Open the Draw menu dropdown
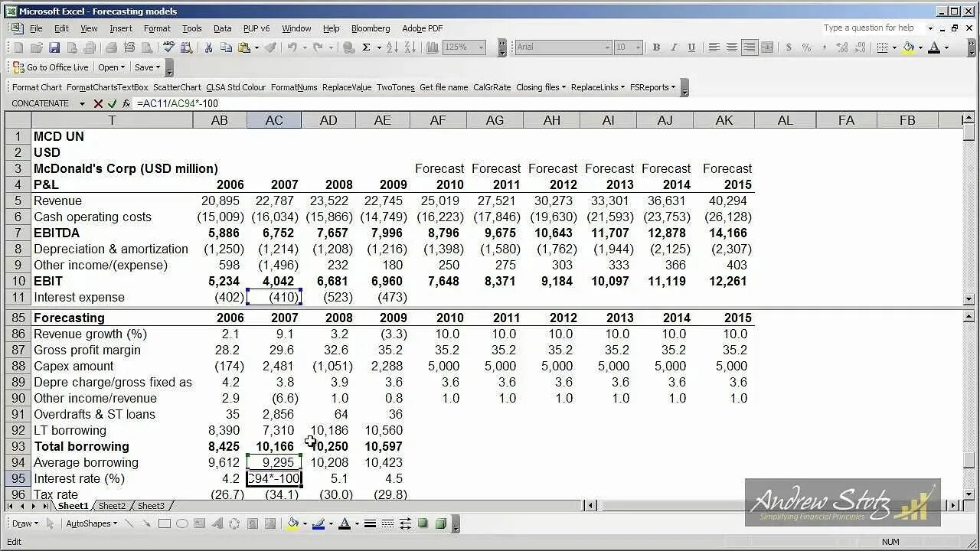 point(25,523)
